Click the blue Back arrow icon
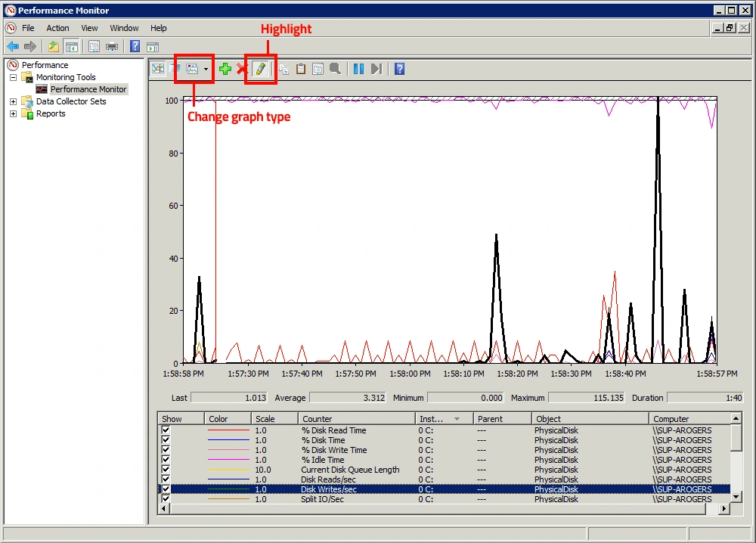 pos(13,47)
